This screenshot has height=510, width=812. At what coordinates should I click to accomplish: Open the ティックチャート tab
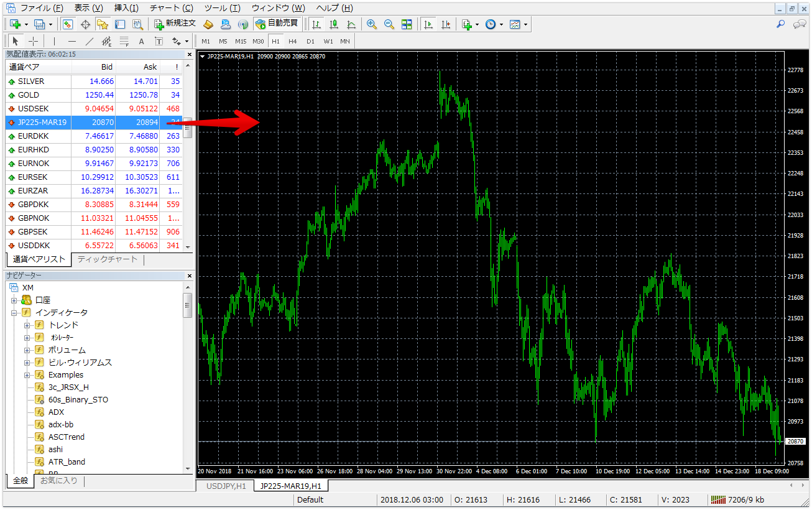pyautogui.click(x=107, y=259)
